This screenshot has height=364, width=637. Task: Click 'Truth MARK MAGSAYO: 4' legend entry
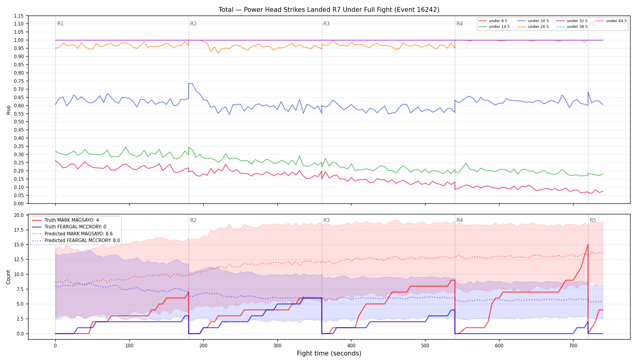[x=66, y=220]
